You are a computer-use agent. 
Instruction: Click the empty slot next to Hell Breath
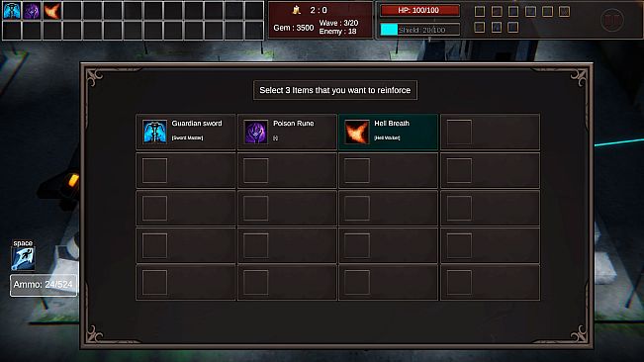click(x=490, y=132)
